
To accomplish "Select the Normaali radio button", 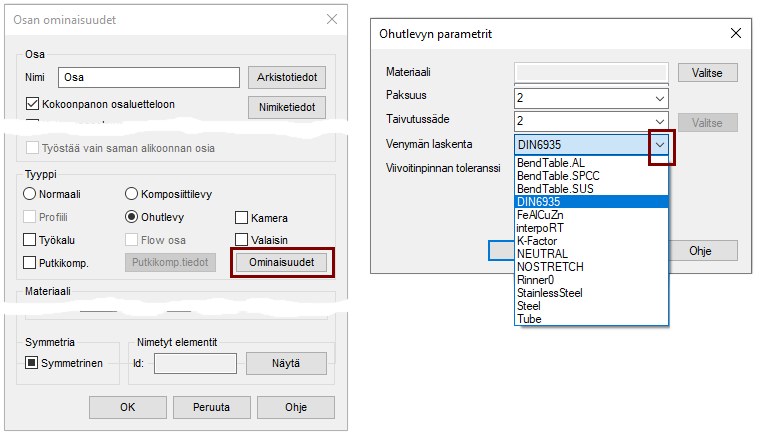I will [x=30, y=194].
